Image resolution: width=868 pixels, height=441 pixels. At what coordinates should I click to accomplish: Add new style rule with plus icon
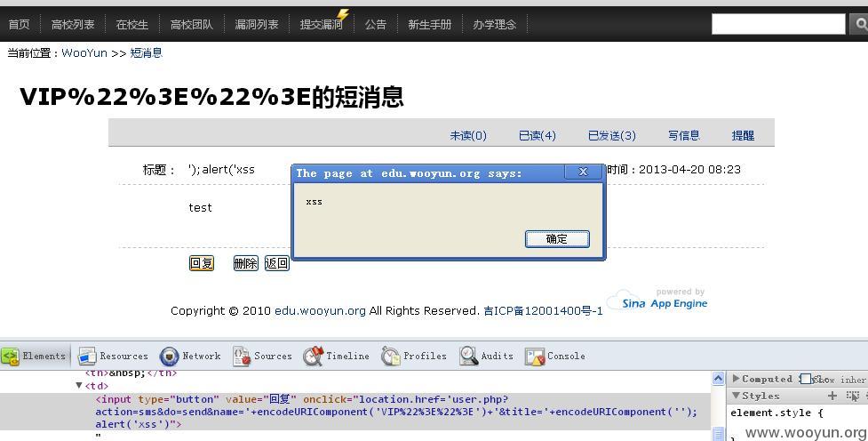pyautogui.click(x=832, y=396)
